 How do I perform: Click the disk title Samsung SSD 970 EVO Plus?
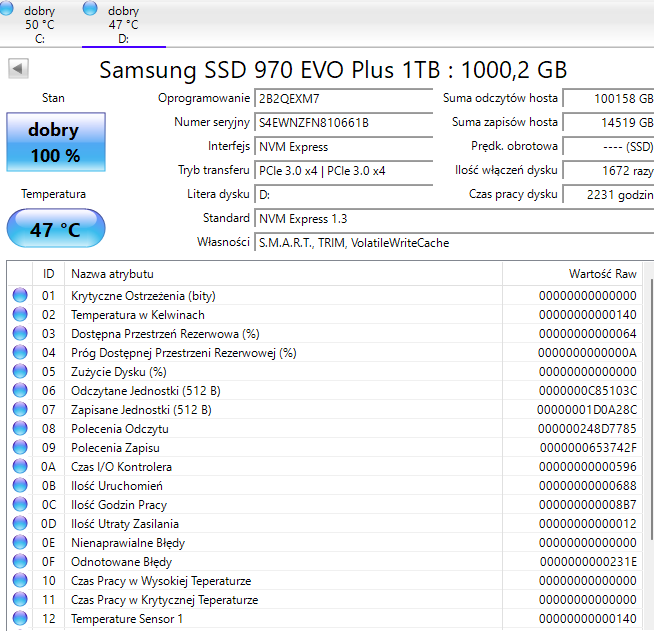tap(333, 69)
